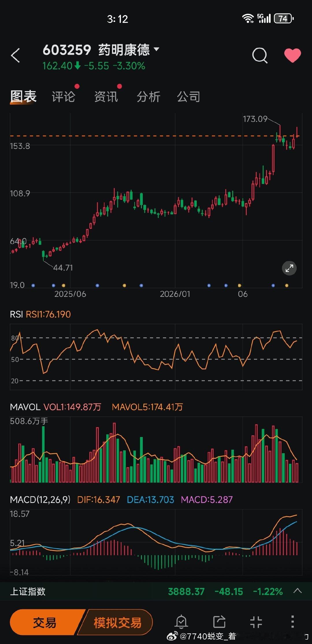Open the 资讯 tab
Screen dimensions: 312x644
106,97
